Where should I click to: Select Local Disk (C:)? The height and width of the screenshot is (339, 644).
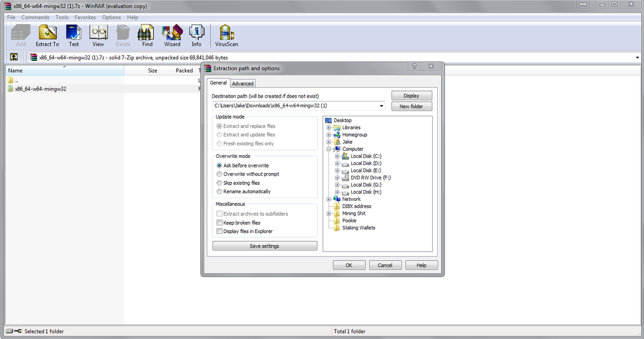point(366,156)
